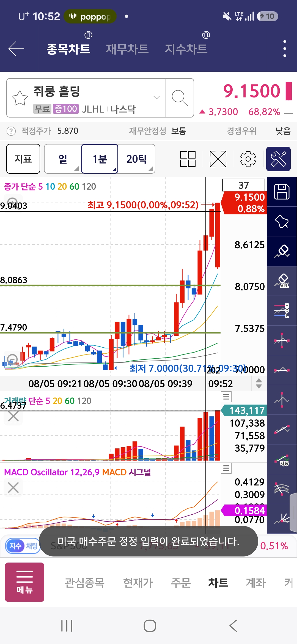Zoom in chart with the plus magnifier

point(13,203)
